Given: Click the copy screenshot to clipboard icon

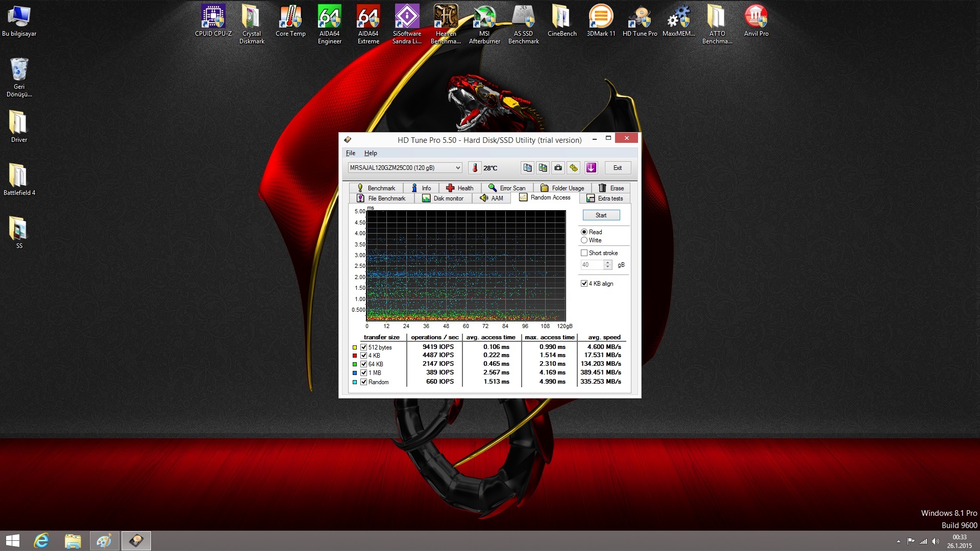Looking at the screenshot, I should (543, 168).
